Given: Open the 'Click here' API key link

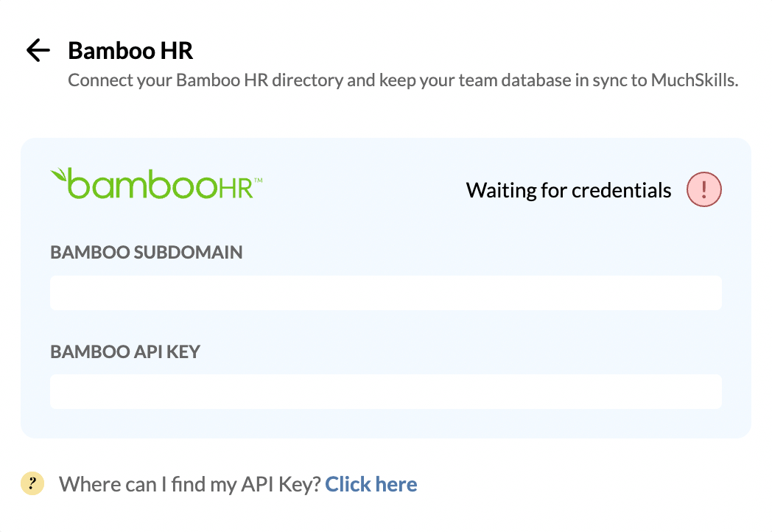Looking at the screenshot, I should 371,484.
